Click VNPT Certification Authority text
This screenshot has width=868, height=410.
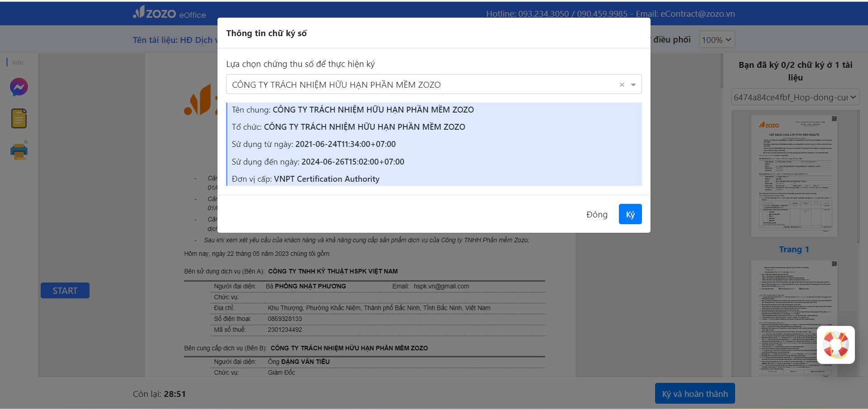click(326, 179)
